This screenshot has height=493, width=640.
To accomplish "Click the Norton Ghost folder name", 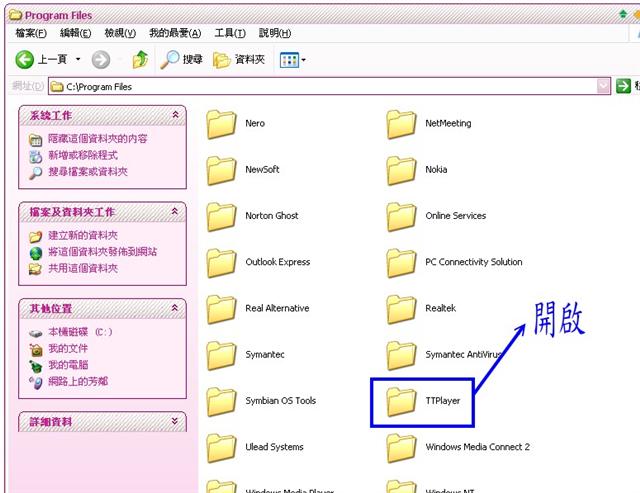I will click(272, 216).
